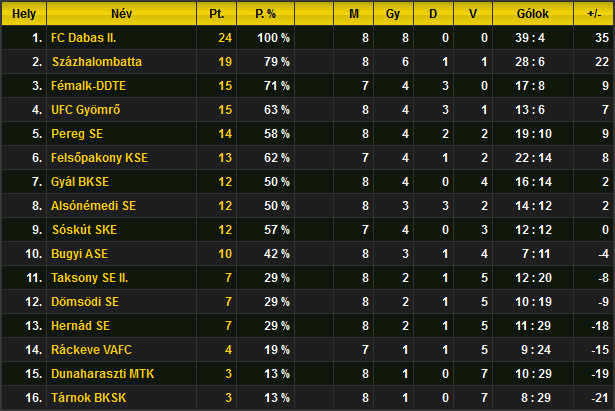
Task: Open UFC Gyömrő team page
Action: coord(86,109)
